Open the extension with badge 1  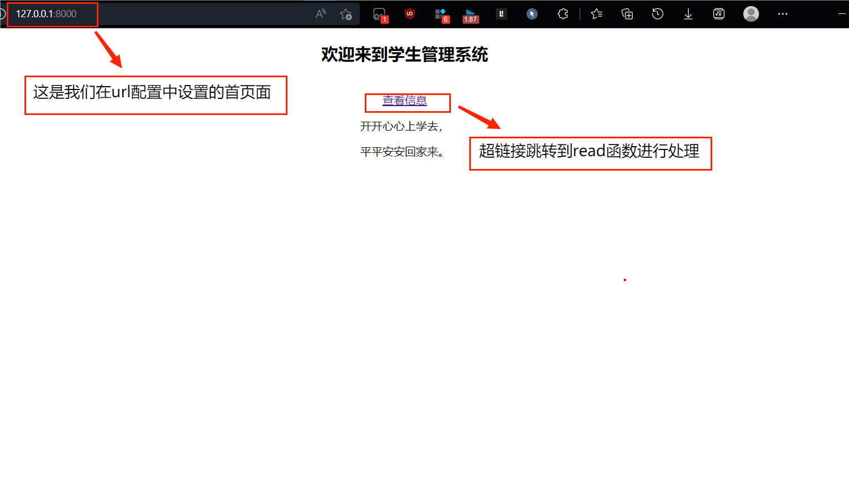(379, 14)
